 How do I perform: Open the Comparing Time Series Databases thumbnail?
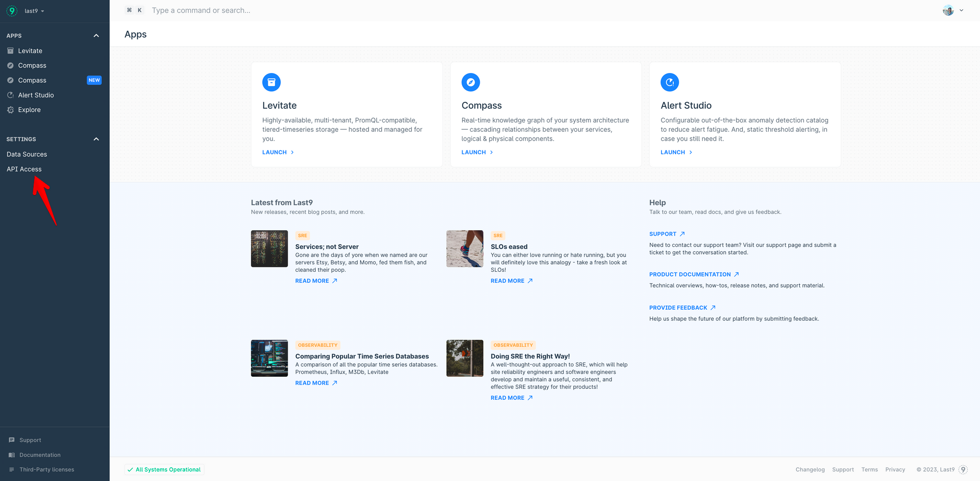click(269, 359)
